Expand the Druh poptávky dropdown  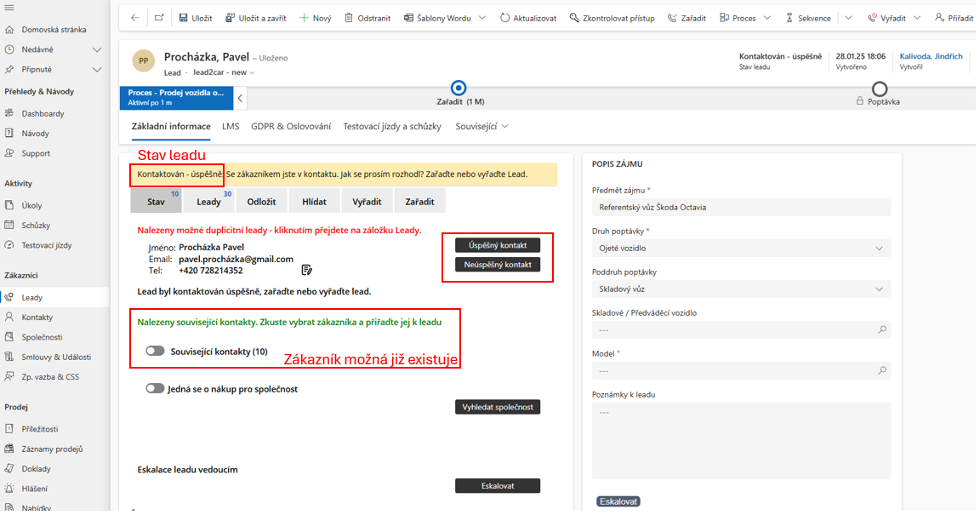click(x=880, y=249)
